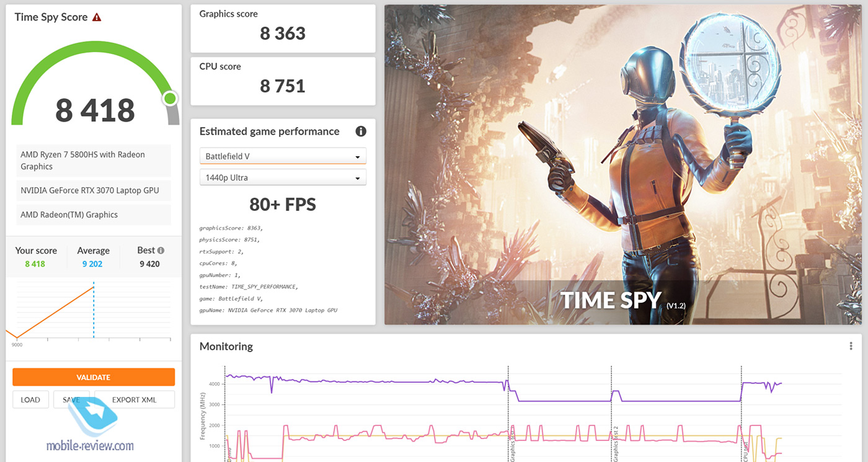Click the testName: TIME_SPY_PERFORMANCE line

[249, 287]
